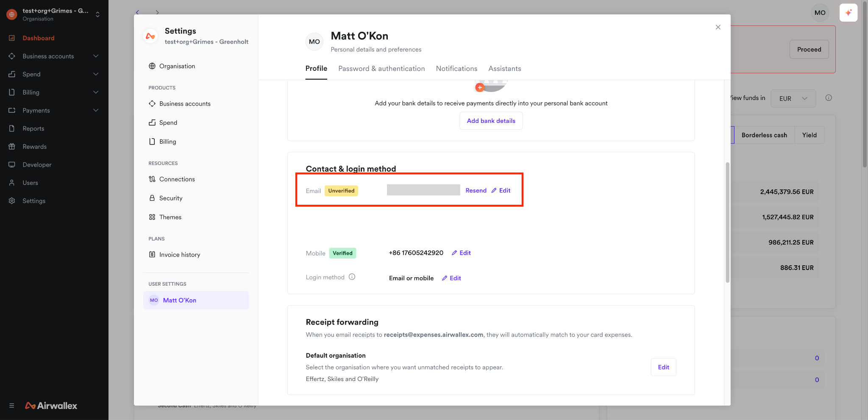Open Settings gear in main sidebar
This screenshot has height=420, width=868.
[x=12, y=201]
